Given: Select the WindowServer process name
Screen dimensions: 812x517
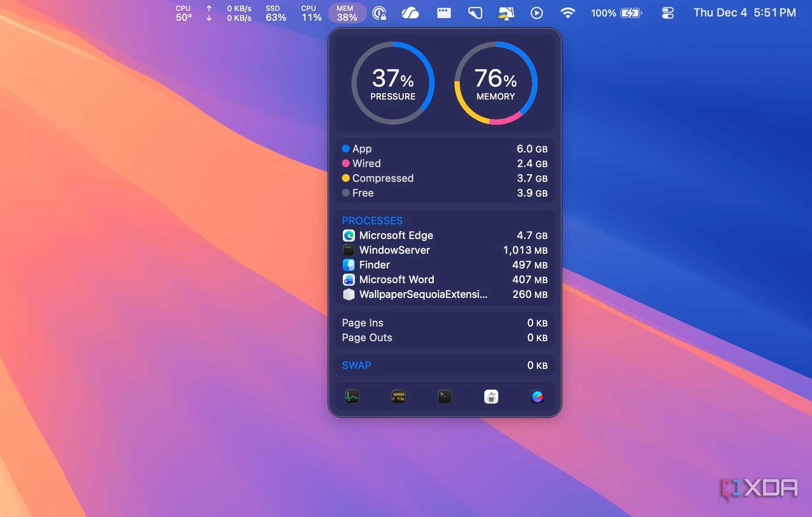Looking at the screenshot, I should (x=395, y=250).
